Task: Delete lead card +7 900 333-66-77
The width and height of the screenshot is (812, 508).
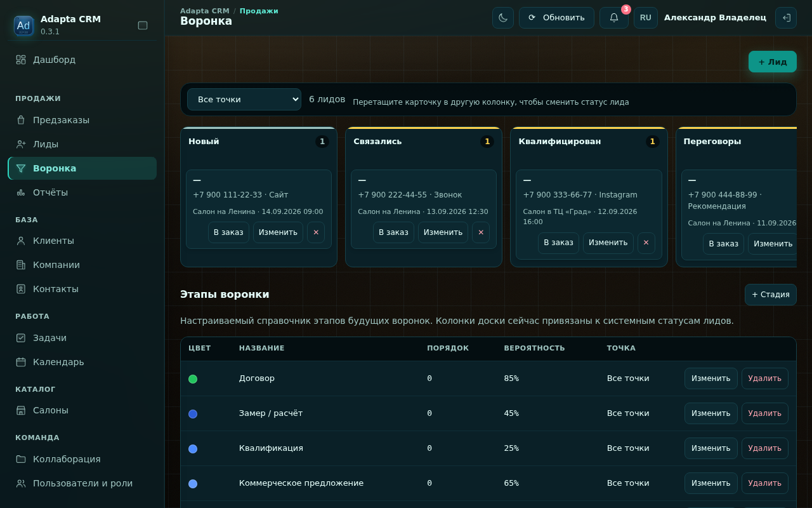Action: coord(646,243)
